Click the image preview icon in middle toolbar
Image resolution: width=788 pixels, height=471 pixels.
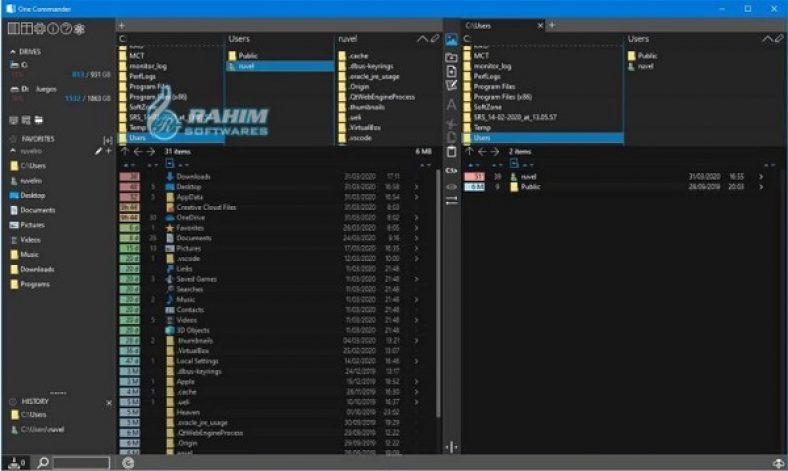tap(451, 39)
